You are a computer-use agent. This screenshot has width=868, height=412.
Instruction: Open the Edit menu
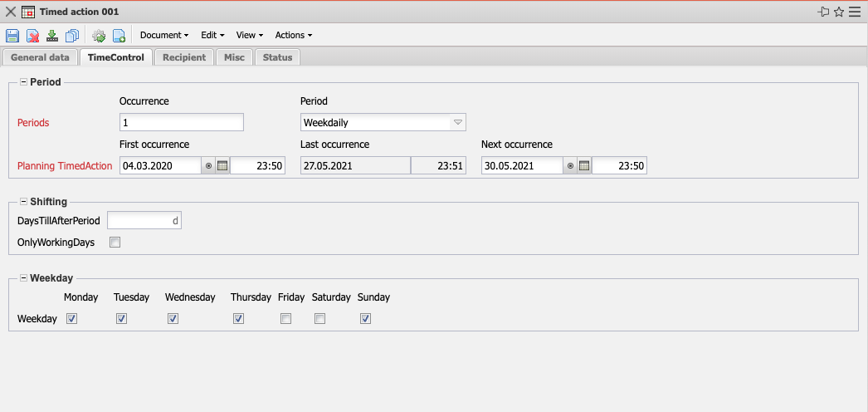pos(212,35)
